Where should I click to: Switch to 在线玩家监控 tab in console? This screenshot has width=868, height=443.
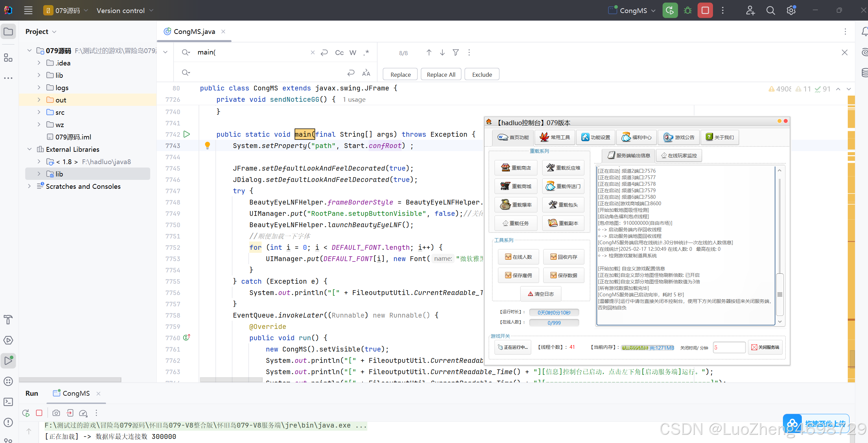(x=679, y=156)
